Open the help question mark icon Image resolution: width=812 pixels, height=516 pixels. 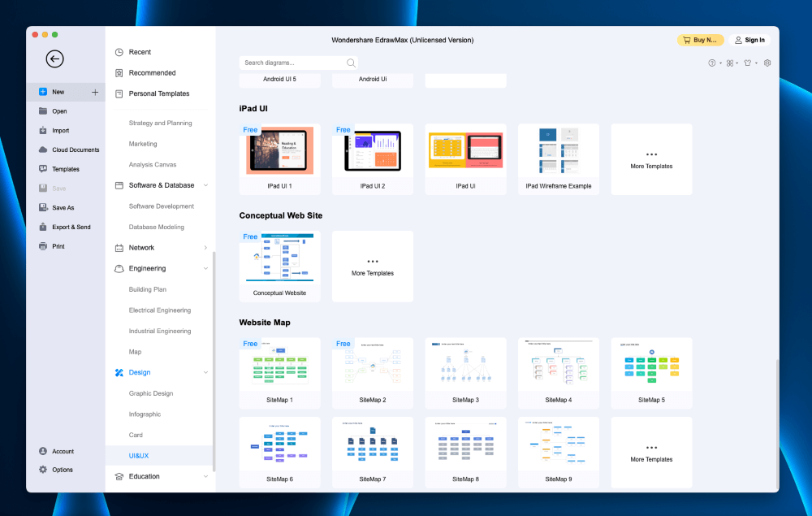click(712, 63)
